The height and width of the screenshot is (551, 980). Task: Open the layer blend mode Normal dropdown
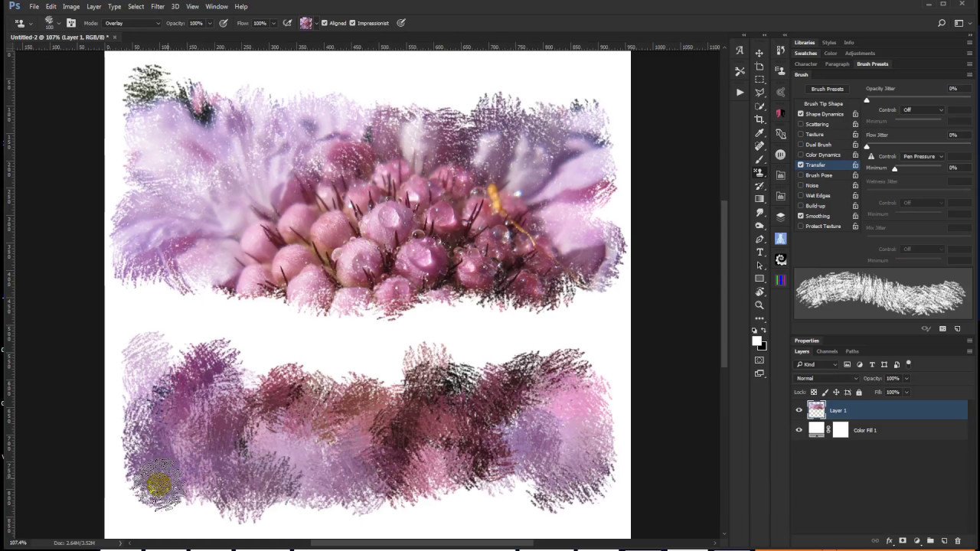coord(827,378)
